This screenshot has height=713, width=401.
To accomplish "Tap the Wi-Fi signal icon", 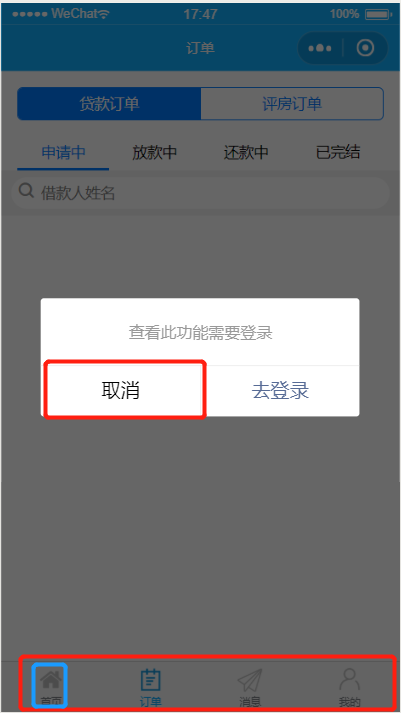I will (104, 15).
